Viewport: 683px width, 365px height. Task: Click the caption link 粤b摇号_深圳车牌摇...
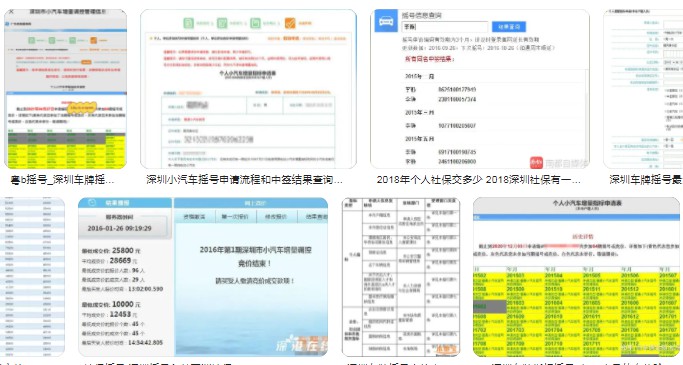62,180
